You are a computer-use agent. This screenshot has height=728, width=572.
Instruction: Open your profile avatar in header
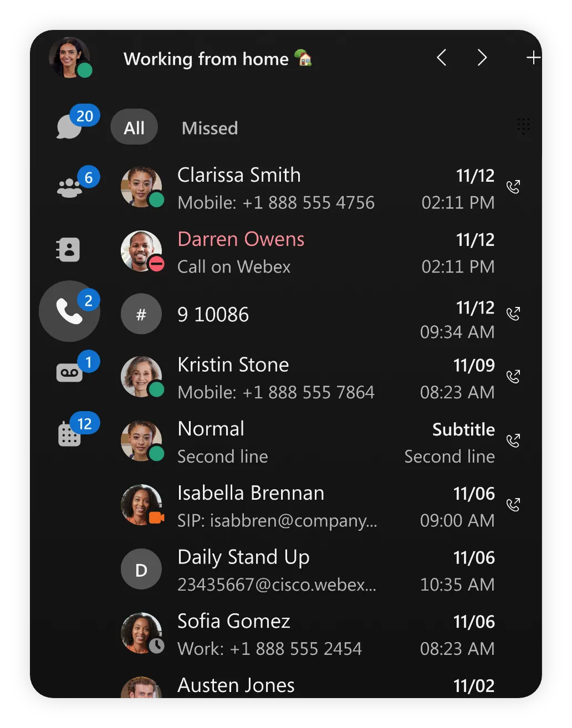pos(70,58)
